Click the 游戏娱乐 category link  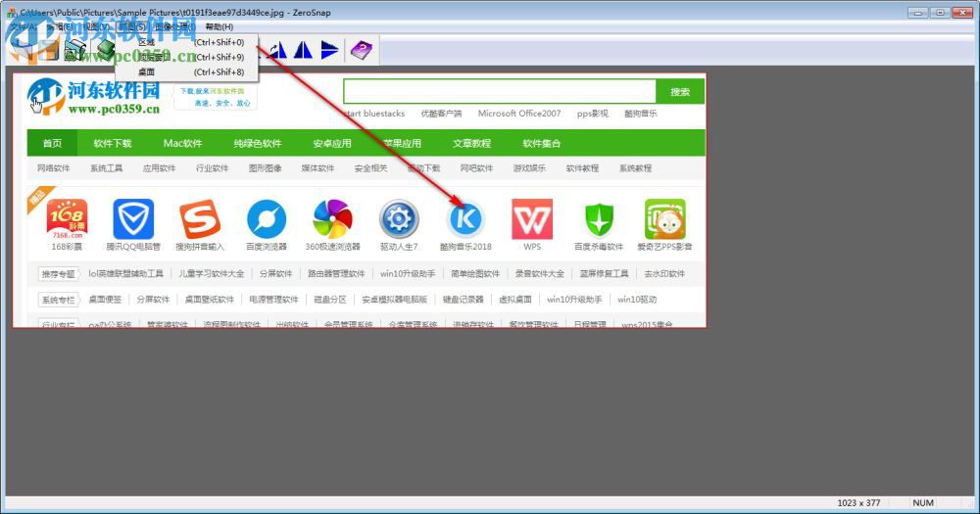(529, 168)
